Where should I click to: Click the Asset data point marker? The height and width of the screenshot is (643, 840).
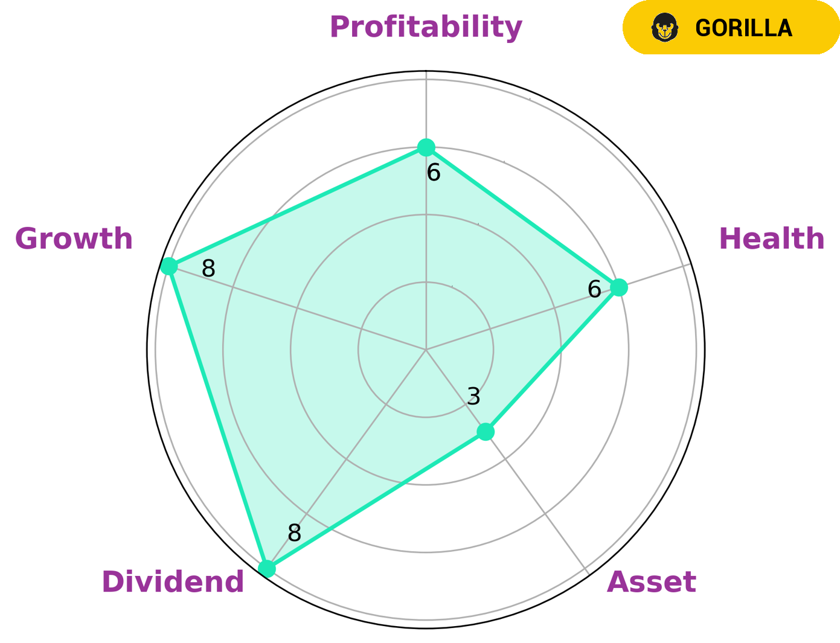pos(486,432)
